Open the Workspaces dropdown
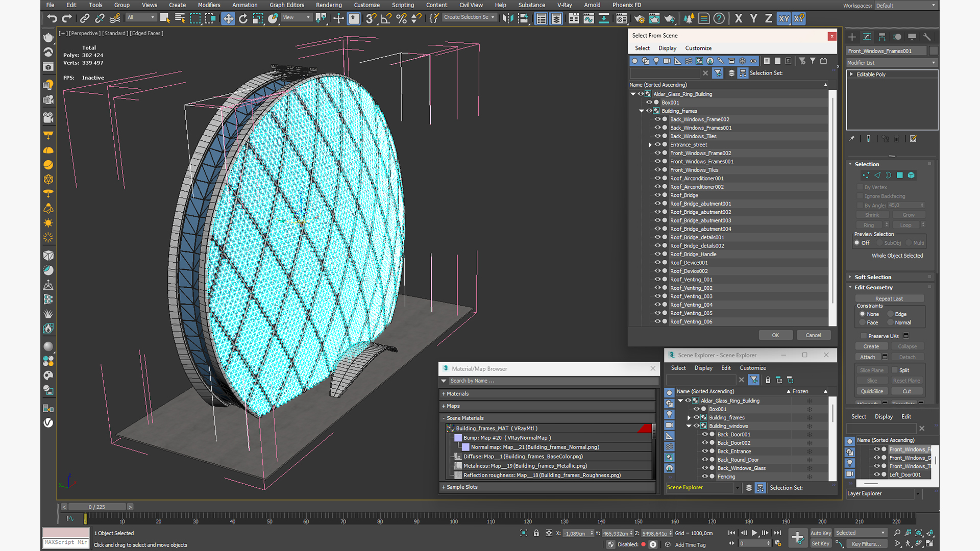This screenshot has width=980, height=551. pyautogui.click(x=906, y=6)
